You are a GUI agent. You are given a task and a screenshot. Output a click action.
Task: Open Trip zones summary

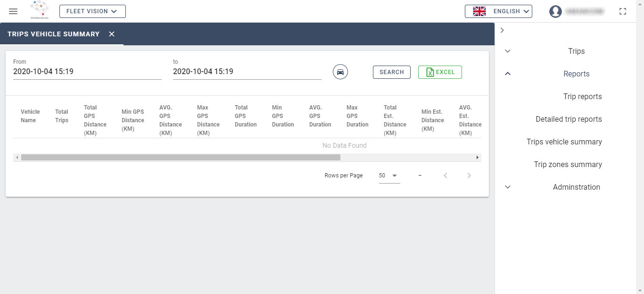[x=568, y=164]
